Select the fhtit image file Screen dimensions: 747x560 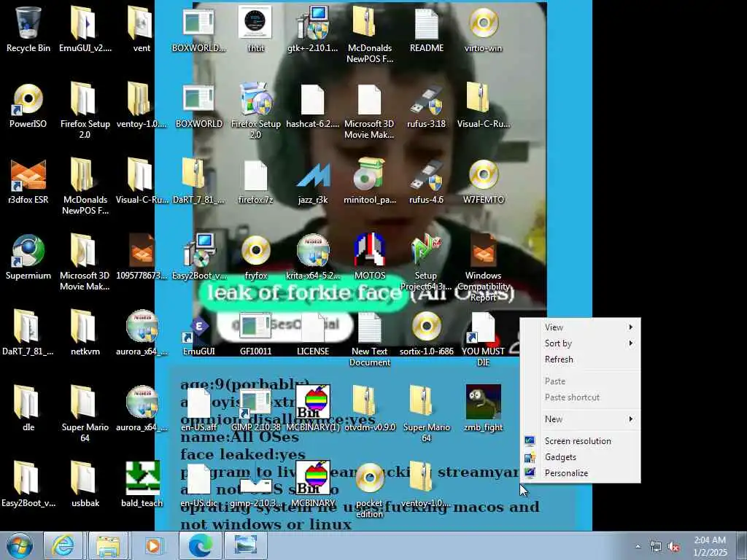(x=255, y=29)
